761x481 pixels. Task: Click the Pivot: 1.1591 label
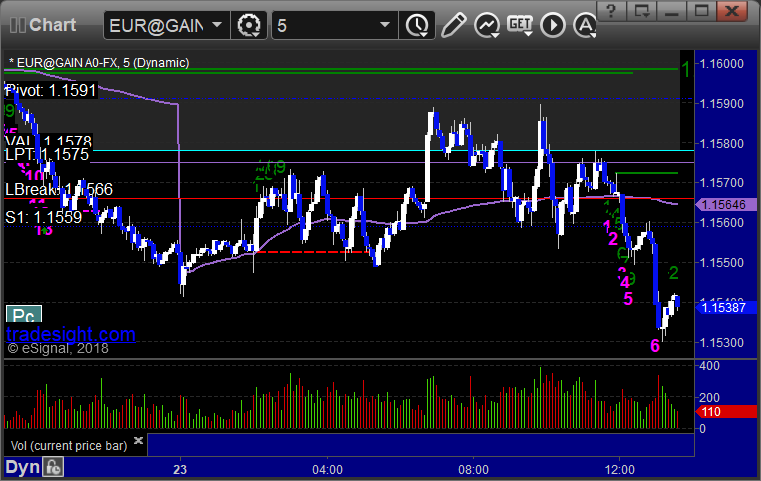coord(51,90)
